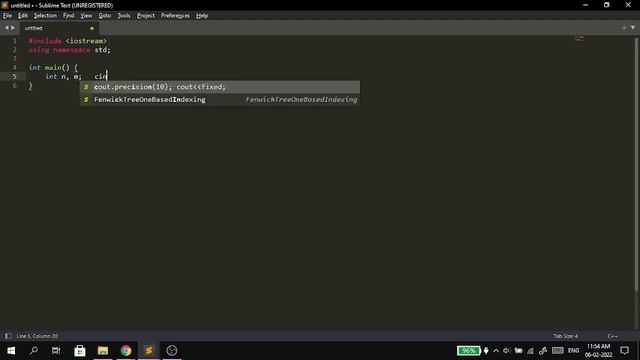Choose the FenwickTreeOneBasedIndexing snippet suggestion
The width and height of the screenshot is (640, 360).
220,100
